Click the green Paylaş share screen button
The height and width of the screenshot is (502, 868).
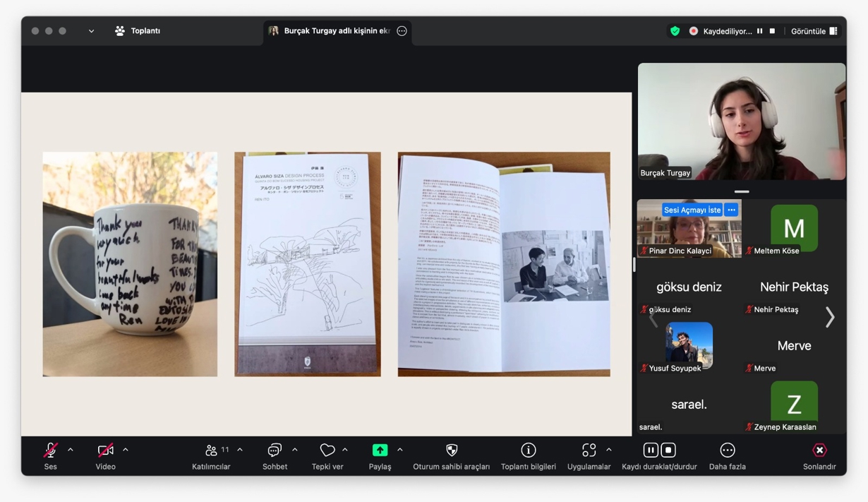click(x=380, y=450)
